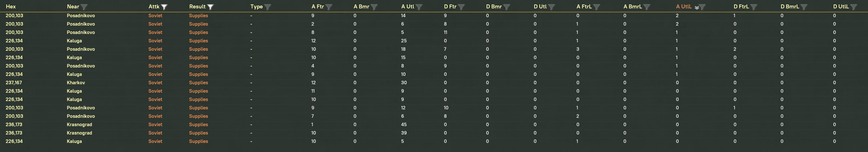Sort by the A FtrL header label

pos(584,7)
